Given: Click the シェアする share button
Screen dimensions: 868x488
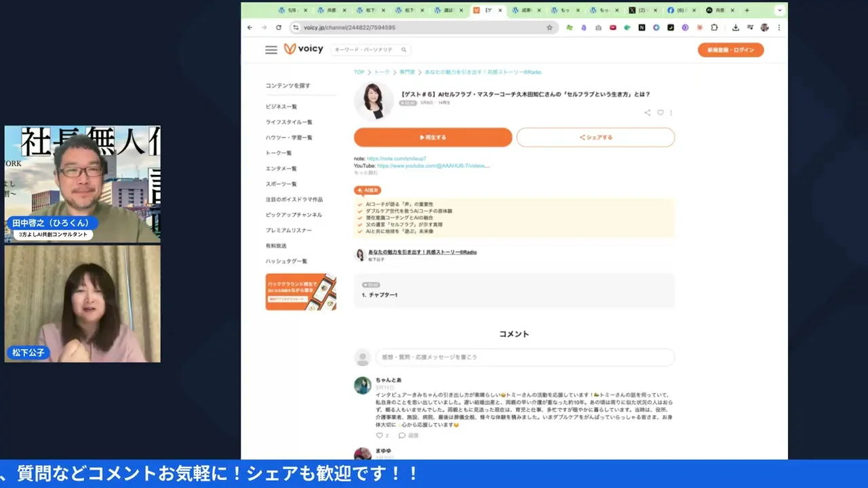Looking at the screenshot, I should 595,137.
